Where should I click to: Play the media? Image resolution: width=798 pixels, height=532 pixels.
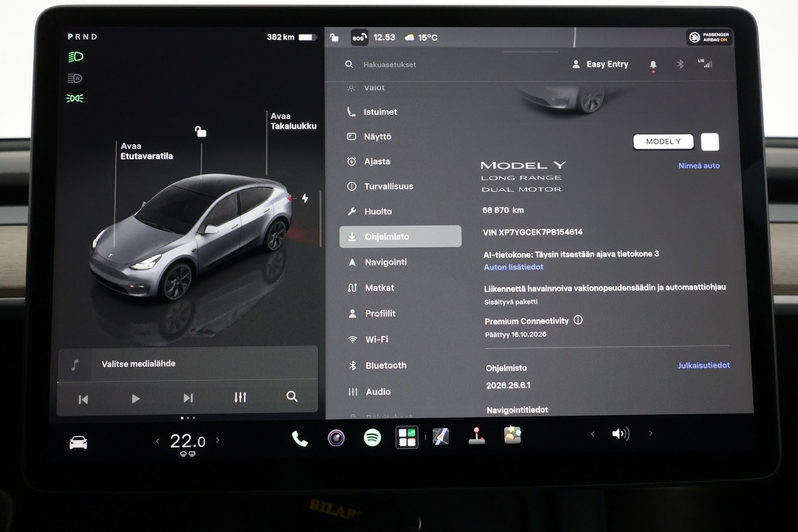136,398
